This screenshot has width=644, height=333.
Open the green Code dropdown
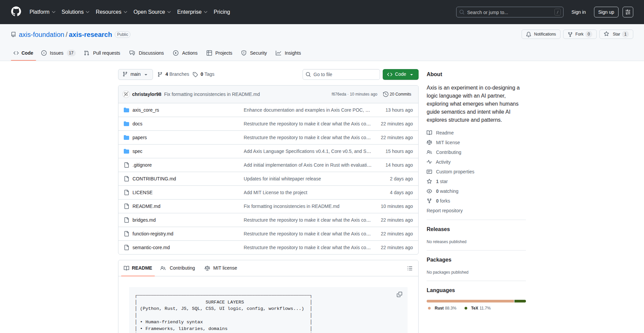coord(400,74)
